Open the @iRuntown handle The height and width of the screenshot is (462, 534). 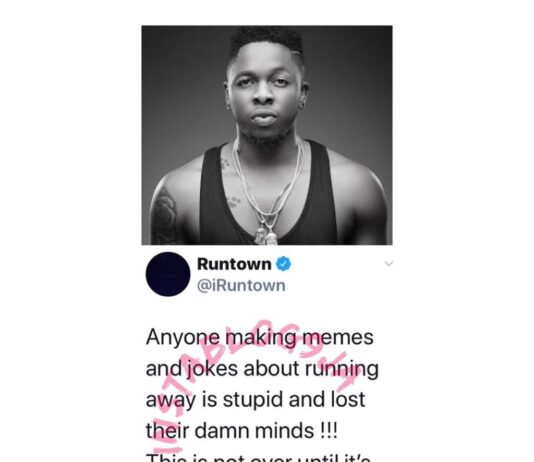tap(241, 286)
